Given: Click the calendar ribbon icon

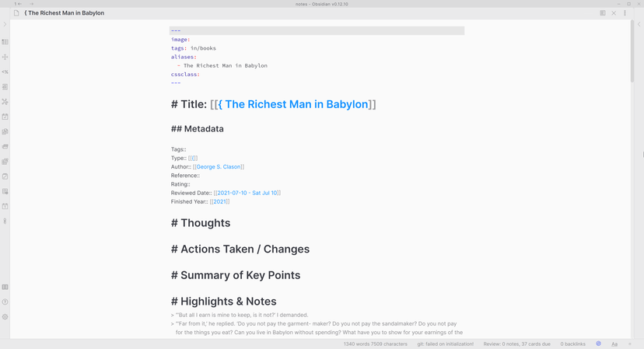Looking at the screenshot, I should [x=5, y=206].
